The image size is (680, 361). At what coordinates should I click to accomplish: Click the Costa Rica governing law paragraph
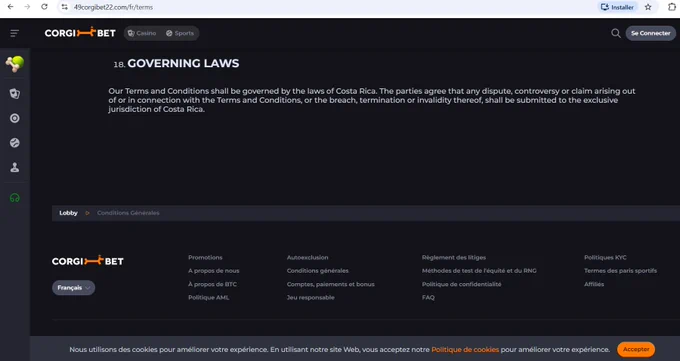tap(372, 100)
